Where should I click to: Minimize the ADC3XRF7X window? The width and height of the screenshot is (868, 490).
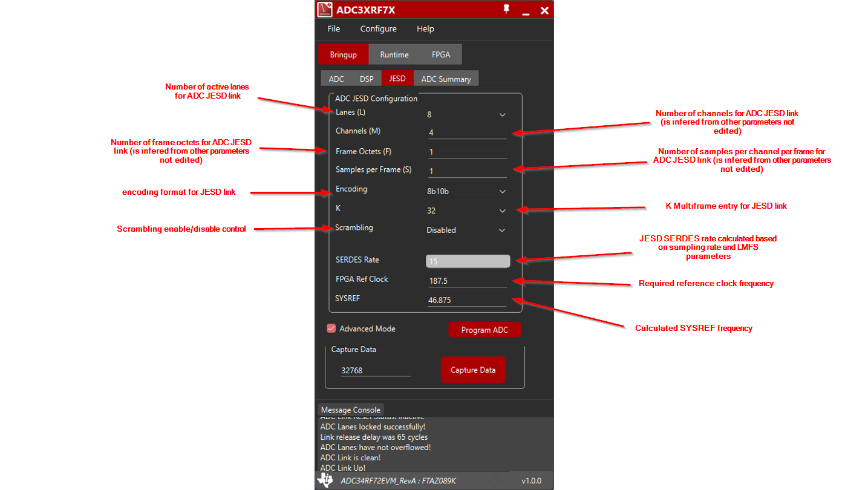click(x=526, y=11)
